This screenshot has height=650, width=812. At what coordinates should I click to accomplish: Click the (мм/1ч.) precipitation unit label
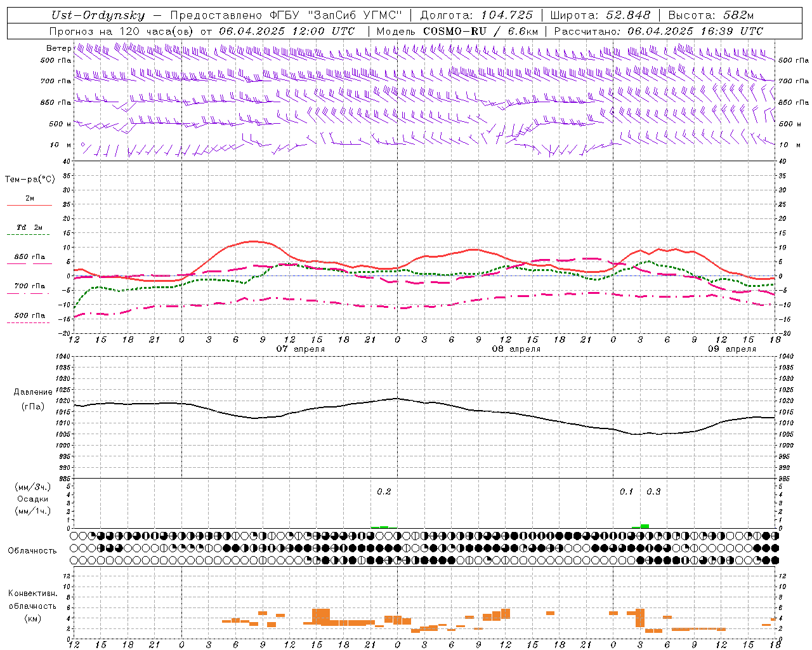pos(33,511)
